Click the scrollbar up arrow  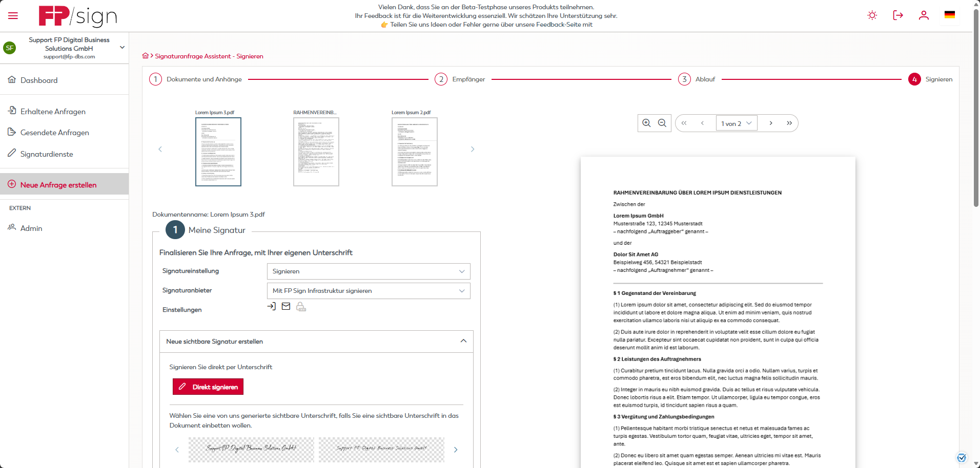976,4
